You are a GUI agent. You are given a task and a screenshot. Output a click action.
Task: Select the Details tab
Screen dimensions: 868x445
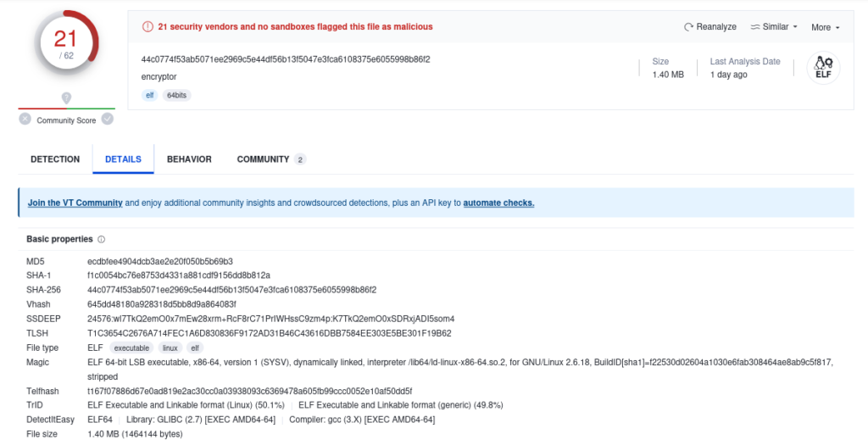coord(124,159)
